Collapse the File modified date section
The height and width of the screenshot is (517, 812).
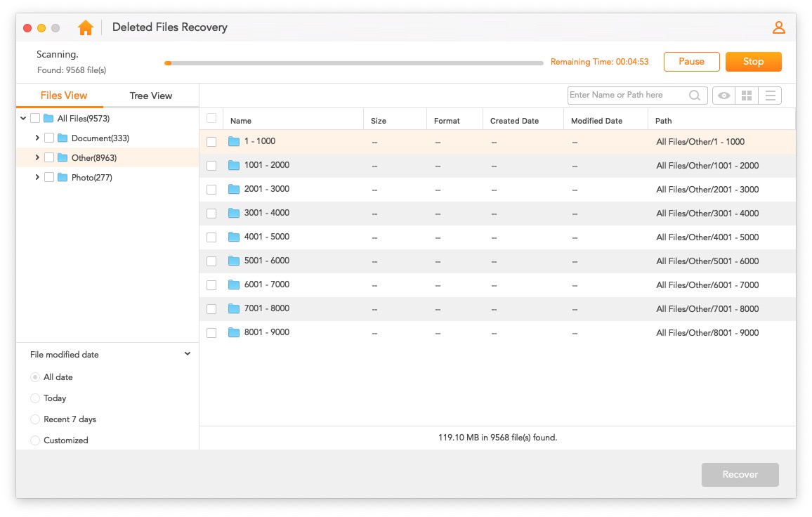[188, 354]
